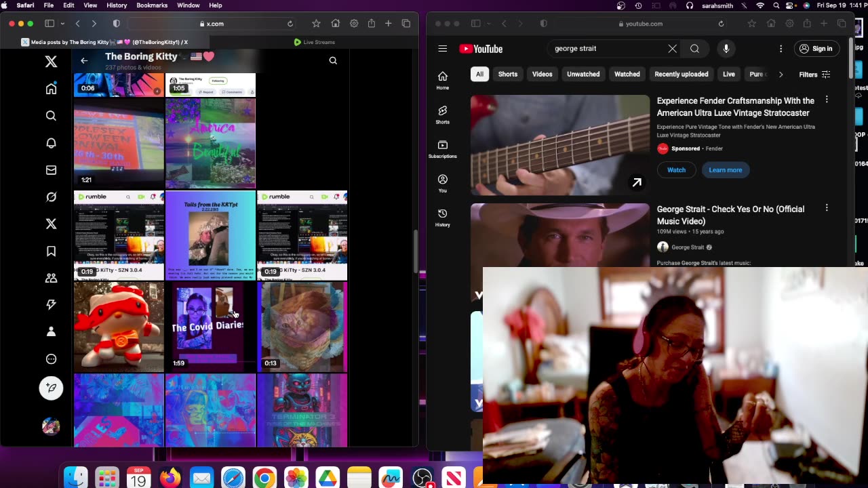The image size is (868, 488).
Task: Go to YouTube Home in sidebar
Action: 443,80
